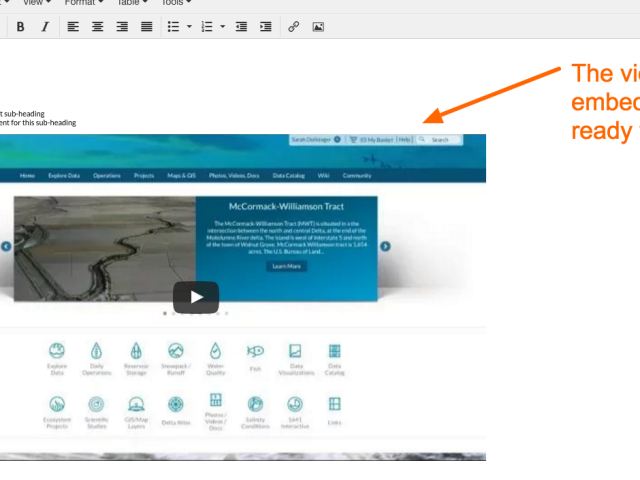The height and width of the screenshot is (480, 640).
Task: Click the 1641 Interactive icon
Action: coord(295,404)
